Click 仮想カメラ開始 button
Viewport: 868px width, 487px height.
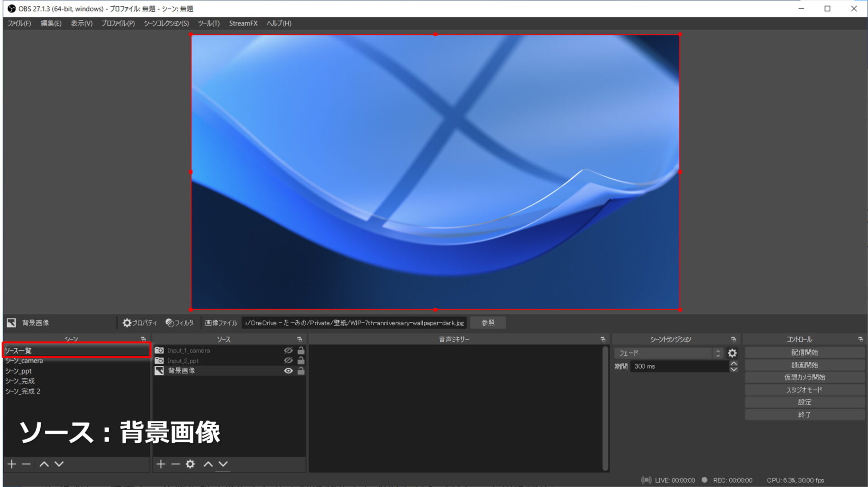click(x=804, y=377)
